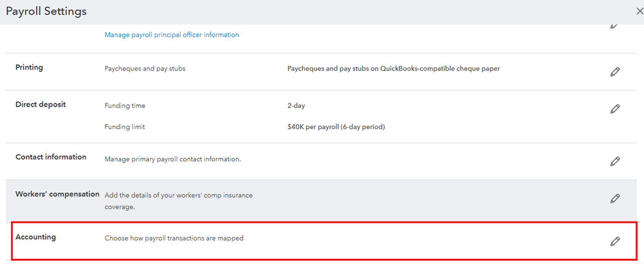The width and height of the screenshot is (644, 264).
Task: Select the Printing section heading
Action: click(29, 67)
